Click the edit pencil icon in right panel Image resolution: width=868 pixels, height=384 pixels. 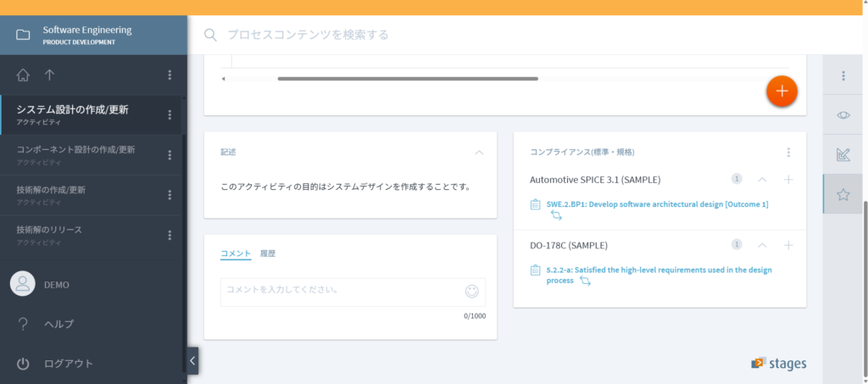[x=843, y=155]
